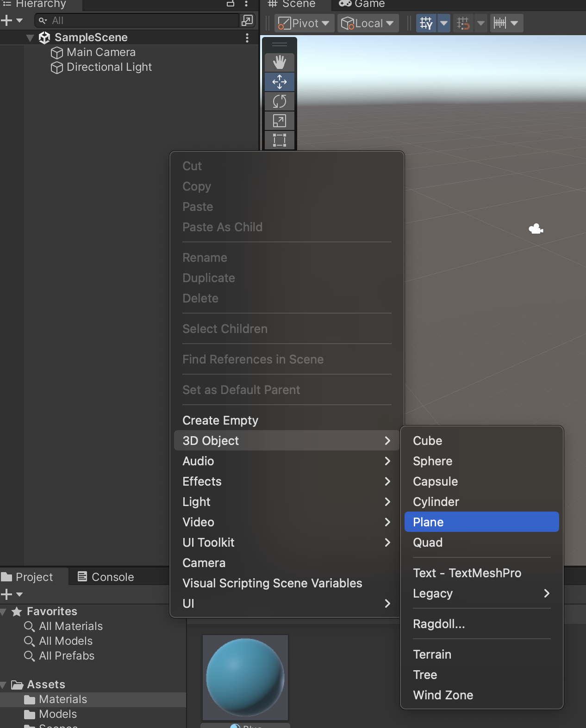Select the Scale tool
Image resolution: width=586 pixels, height=728 pixels.
279,121
